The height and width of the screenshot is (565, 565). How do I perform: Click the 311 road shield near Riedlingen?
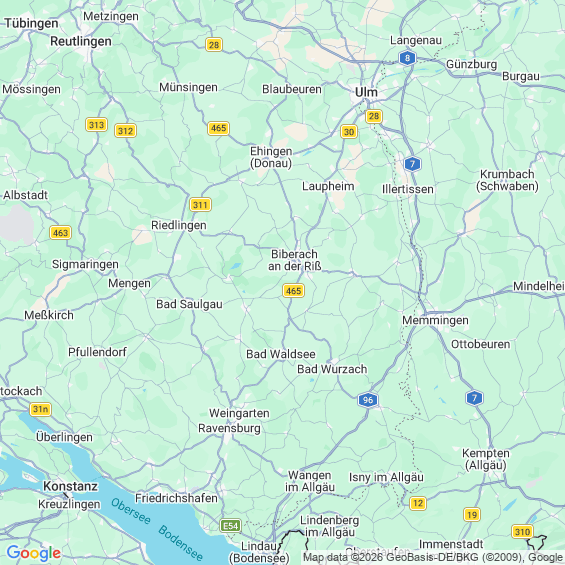coord(200,205)
